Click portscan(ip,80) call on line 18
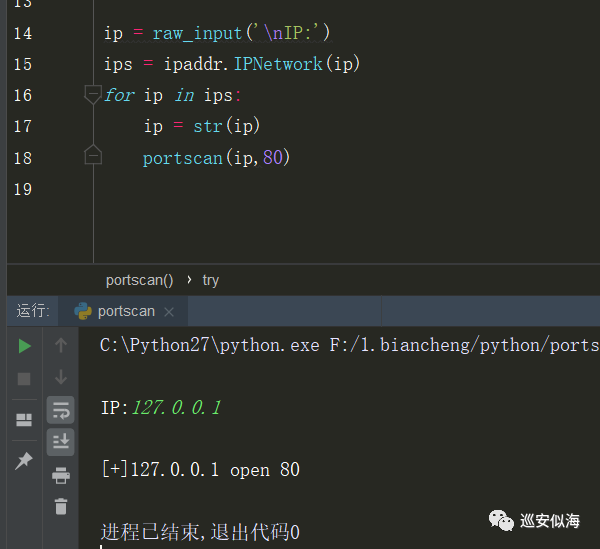The width and height of the screenshot is (600, 549). coord(216,158)
